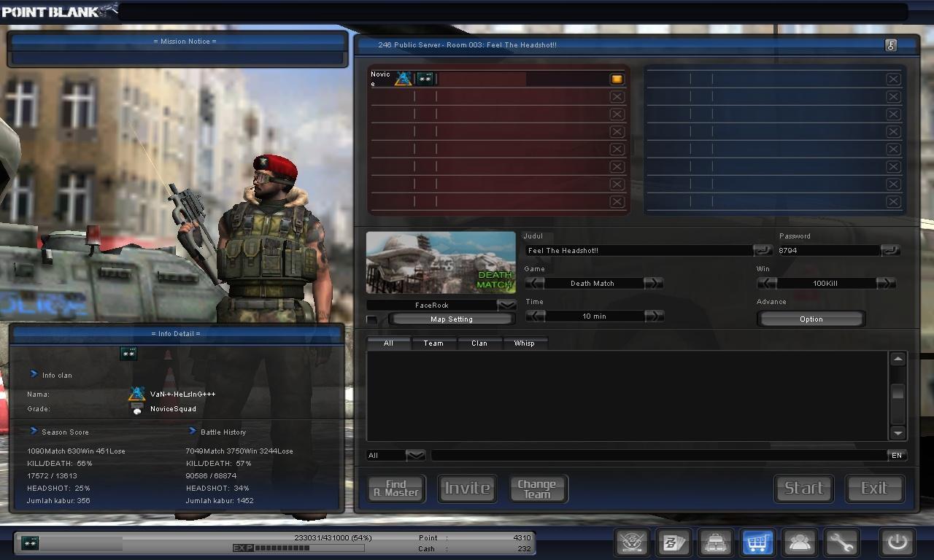Decrease Win condition from 100Kill
Screen dimensions: 934x560
(767, 283)
